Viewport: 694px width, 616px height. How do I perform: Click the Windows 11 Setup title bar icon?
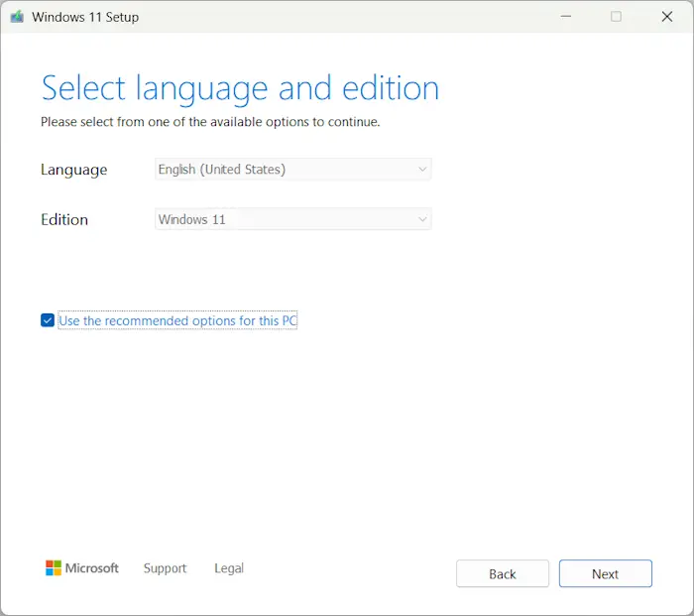coord(17,17)
